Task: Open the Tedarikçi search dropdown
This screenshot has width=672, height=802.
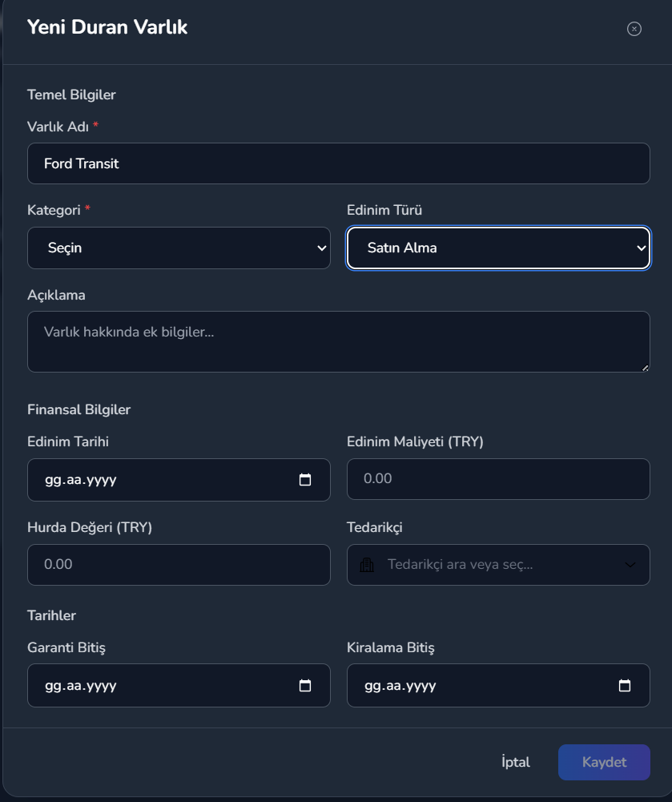Action: tap(499, 565)
